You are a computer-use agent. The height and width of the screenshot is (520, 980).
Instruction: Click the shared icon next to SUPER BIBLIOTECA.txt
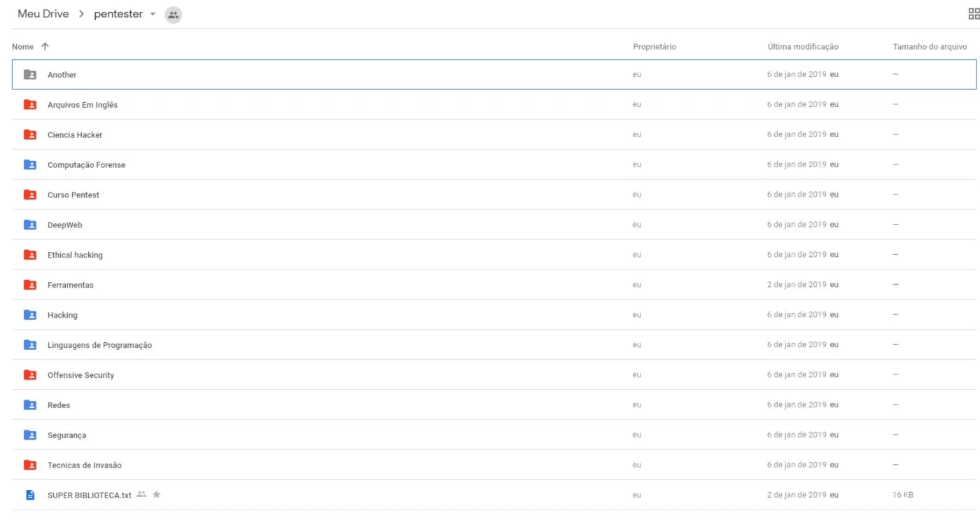[x=141, y=494]
